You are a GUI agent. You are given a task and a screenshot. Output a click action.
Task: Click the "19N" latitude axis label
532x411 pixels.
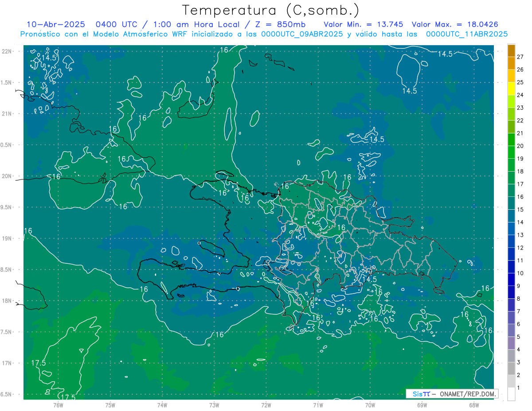(x=8, y=238)
